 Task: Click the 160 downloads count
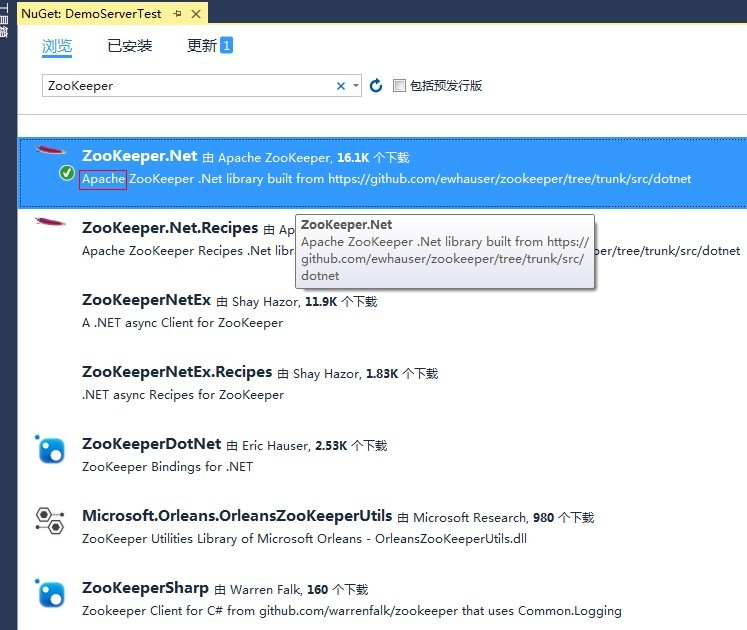[317, 589]
